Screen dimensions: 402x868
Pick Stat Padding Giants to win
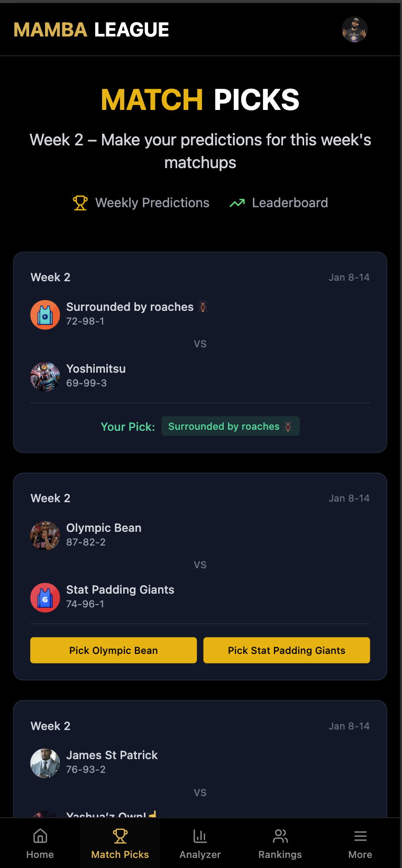[286, 650]
